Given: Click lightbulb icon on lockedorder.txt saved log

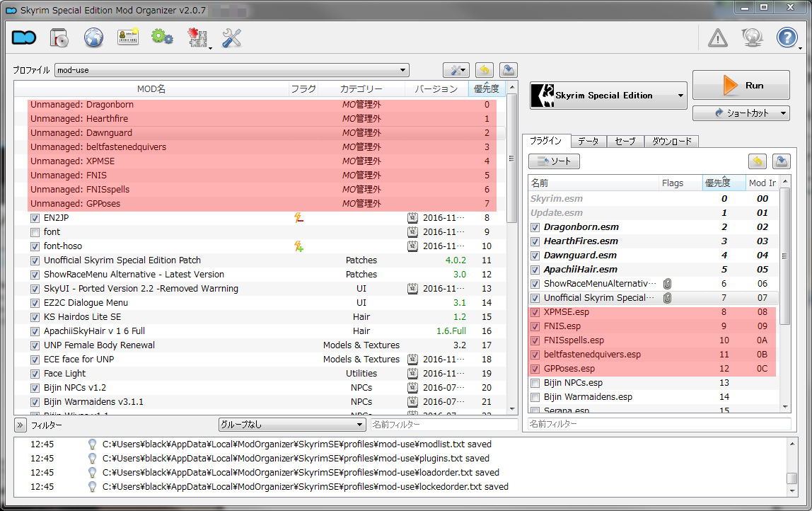Looking at the screenshot, I should click(92, 487).
